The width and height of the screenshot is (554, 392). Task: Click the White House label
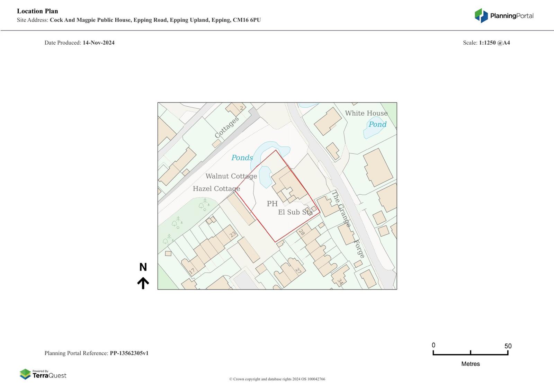[366, 113]
